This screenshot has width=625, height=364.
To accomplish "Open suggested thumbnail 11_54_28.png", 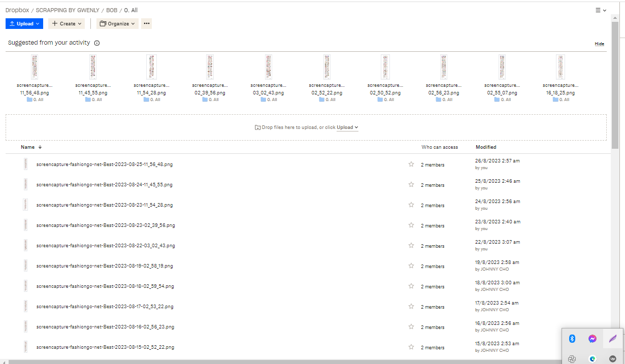I will pyautogui.click(x=151, y=67).
